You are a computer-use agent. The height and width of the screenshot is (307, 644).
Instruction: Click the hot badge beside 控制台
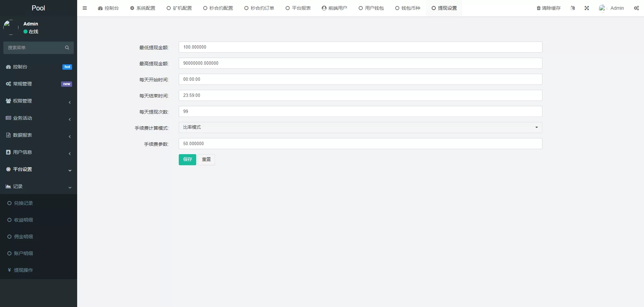tap(67, 67)
